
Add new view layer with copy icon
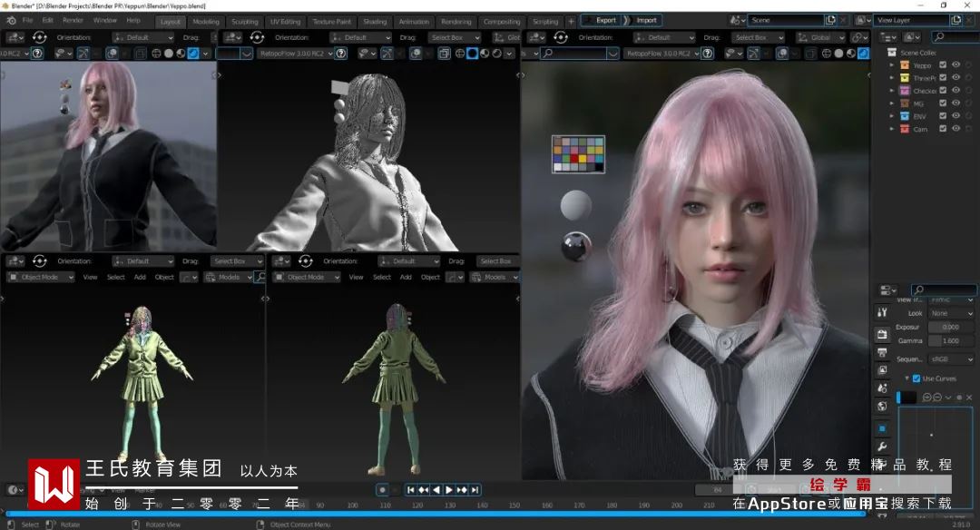pos(955,20)
